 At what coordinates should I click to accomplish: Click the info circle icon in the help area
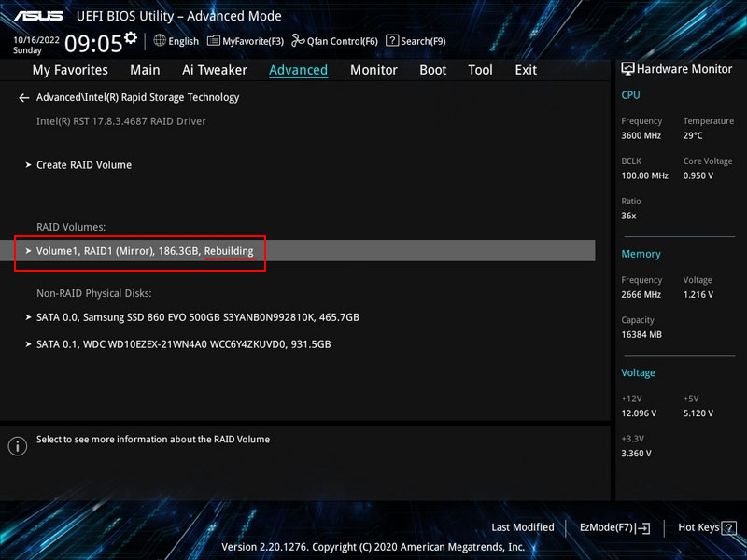point(18,446)
